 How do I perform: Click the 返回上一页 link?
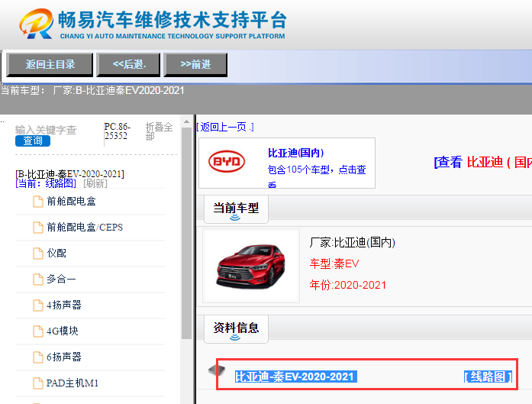point(225,128)
